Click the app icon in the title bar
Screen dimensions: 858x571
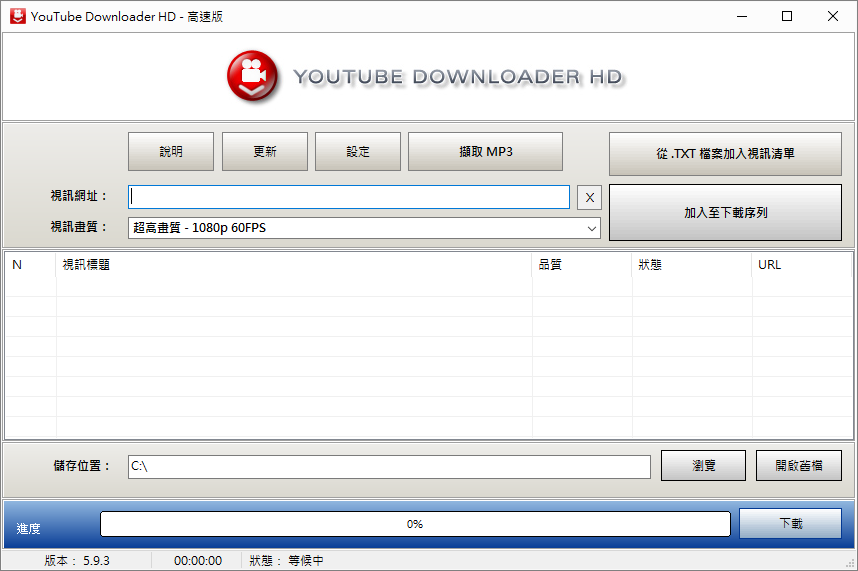tap(16, 16)
